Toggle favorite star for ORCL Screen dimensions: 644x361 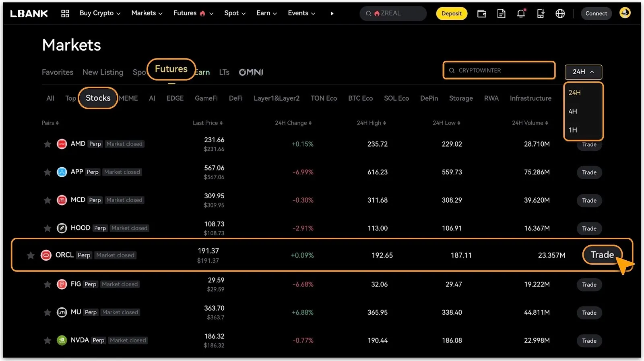click(31, 255)
